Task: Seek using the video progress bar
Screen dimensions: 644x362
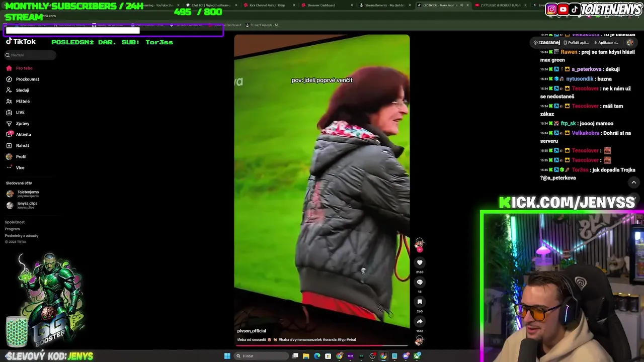Action: coord(322,346)
